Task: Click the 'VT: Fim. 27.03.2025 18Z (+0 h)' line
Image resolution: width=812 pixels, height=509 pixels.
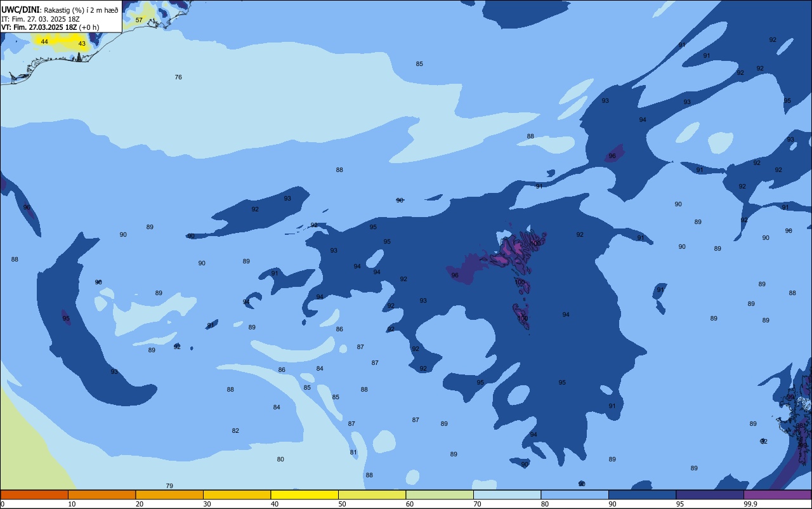Action: point(49,27)
